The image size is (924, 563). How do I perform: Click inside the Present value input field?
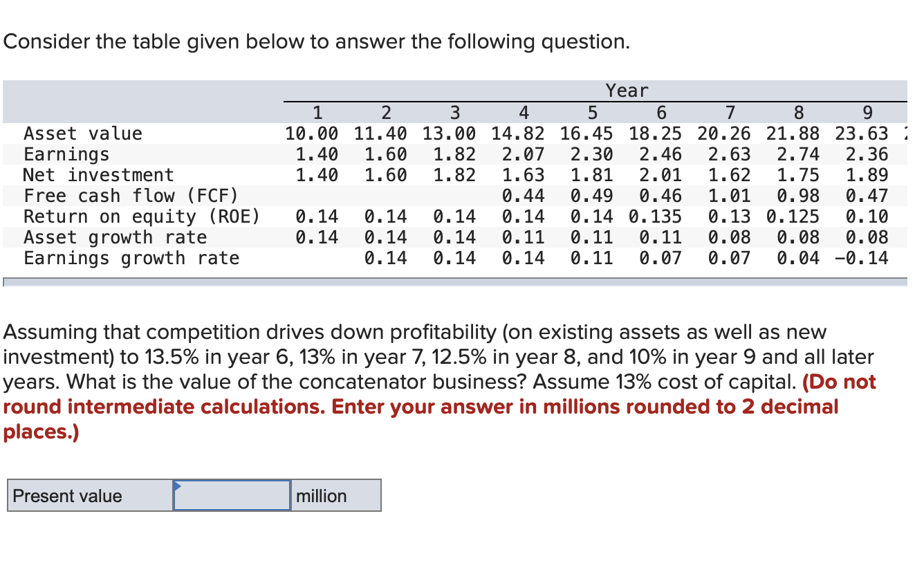click(232, 495)
